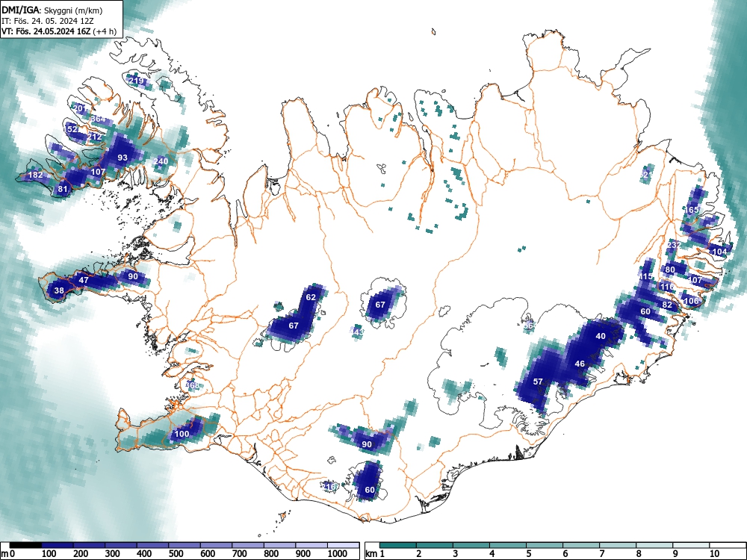747x560 pixels.
Task: Click the 'VT: Fös. 24.05.2024 16Z (+4 h)' line
Action: (x=59, y=32)
